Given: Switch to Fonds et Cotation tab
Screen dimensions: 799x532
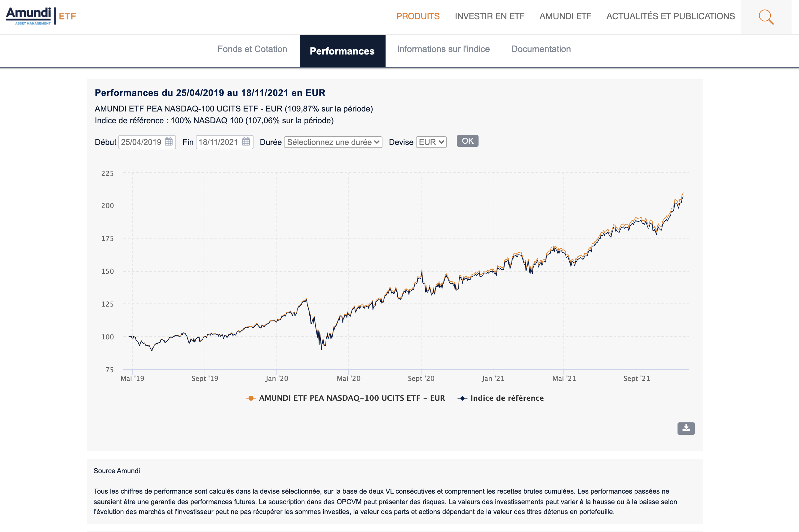Looking at the screenshot, I should coord(252,49).
